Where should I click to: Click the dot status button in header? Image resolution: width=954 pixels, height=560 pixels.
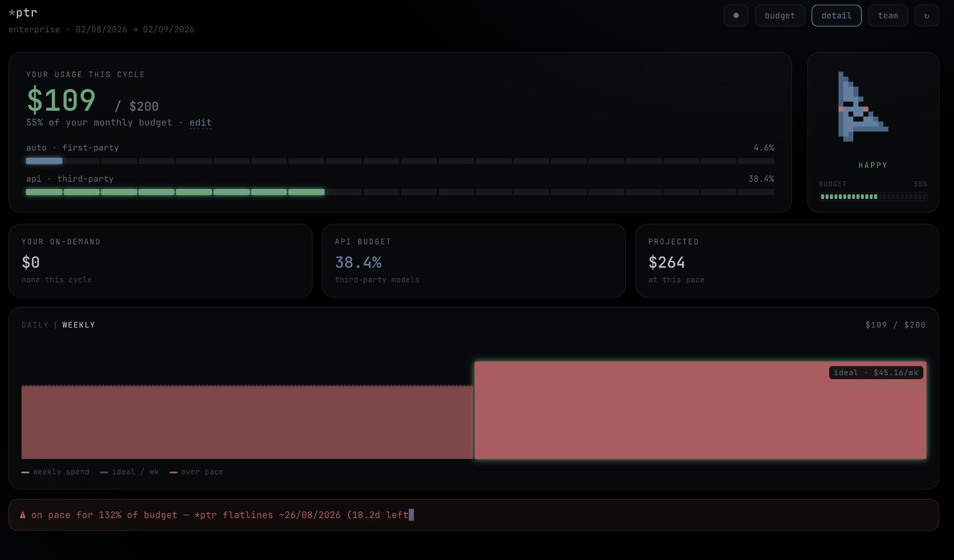pos(736,16)
